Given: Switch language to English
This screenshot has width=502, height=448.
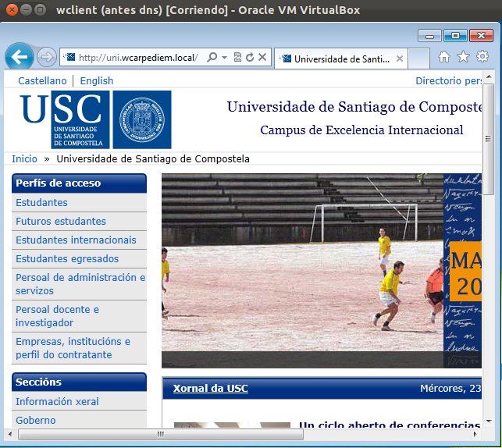Looking at the screenshot, I should pyautogui.click(x=97, y=80).
